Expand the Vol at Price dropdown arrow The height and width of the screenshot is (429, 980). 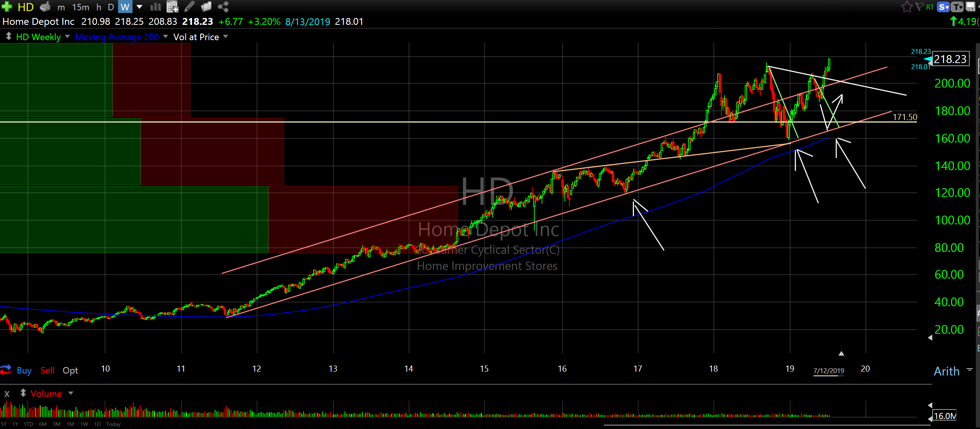226,37
